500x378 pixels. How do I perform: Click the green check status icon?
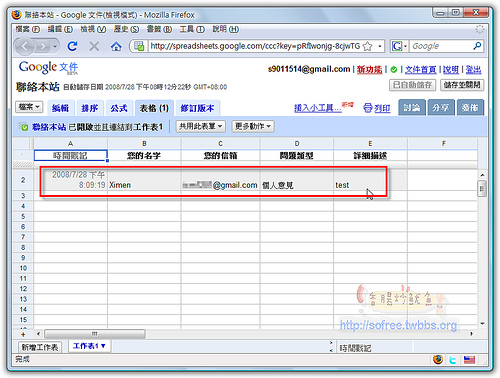[x=394, y=69]
